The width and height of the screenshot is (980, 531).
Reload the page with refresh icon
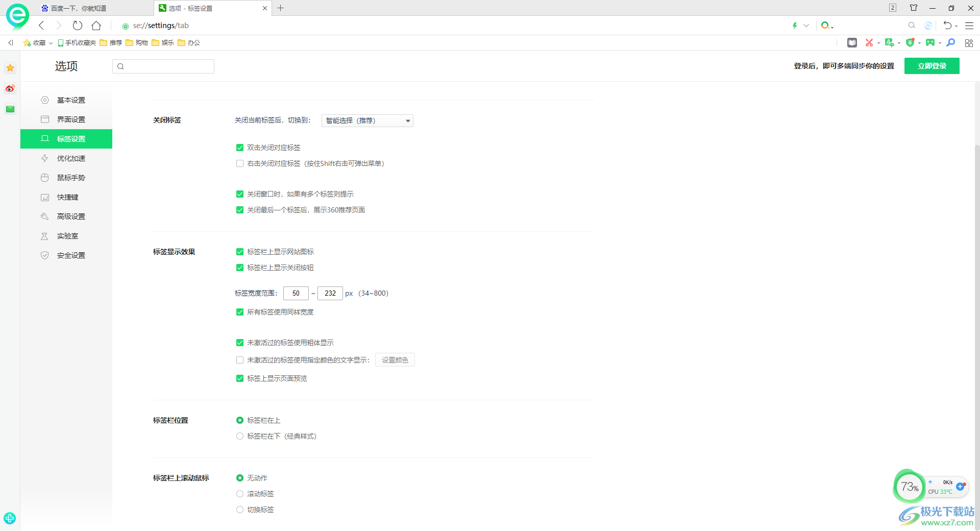(x=78, y=26)
